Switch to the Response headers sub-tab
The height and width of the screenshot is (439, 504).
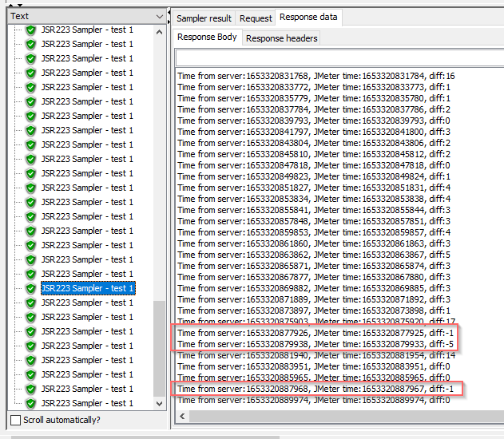pos(282,38)
